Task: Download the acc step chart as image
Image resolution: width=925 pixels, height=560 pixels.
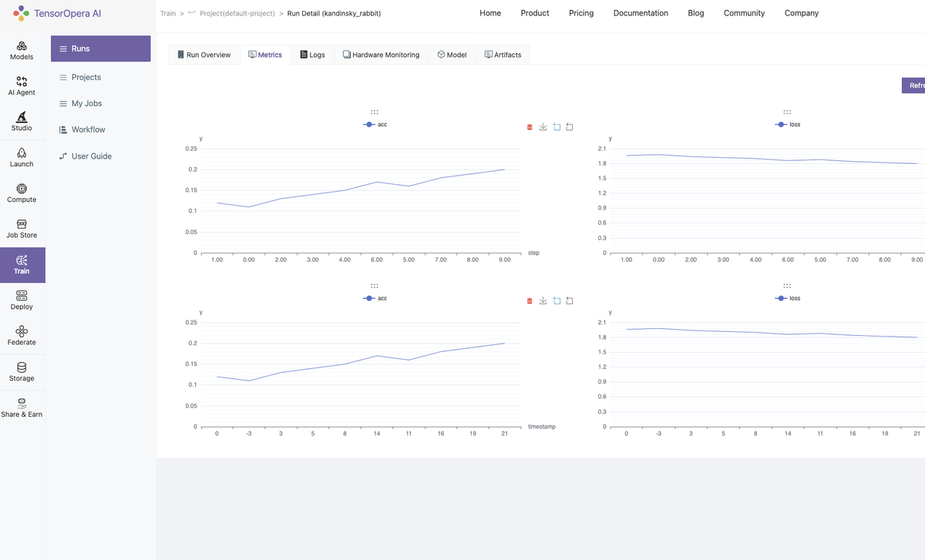Action: (543, 127)
